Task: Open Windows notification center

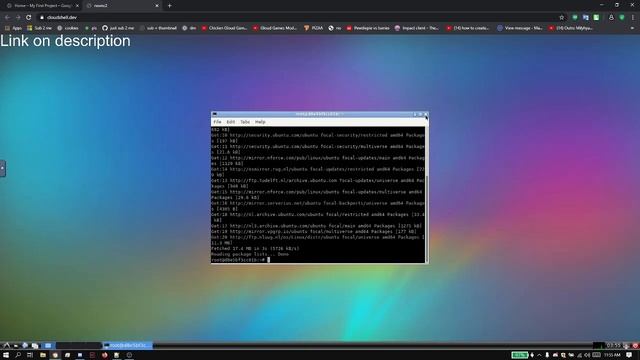Action: coord(629,355)
